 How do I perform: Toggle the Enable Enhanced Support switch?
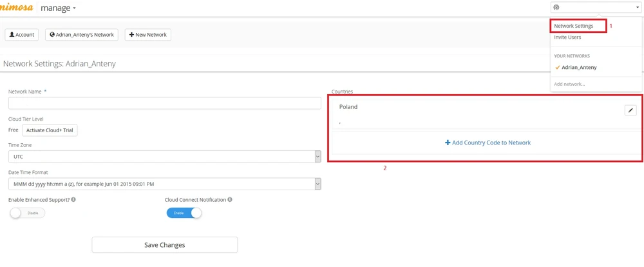tap(27, 213)
